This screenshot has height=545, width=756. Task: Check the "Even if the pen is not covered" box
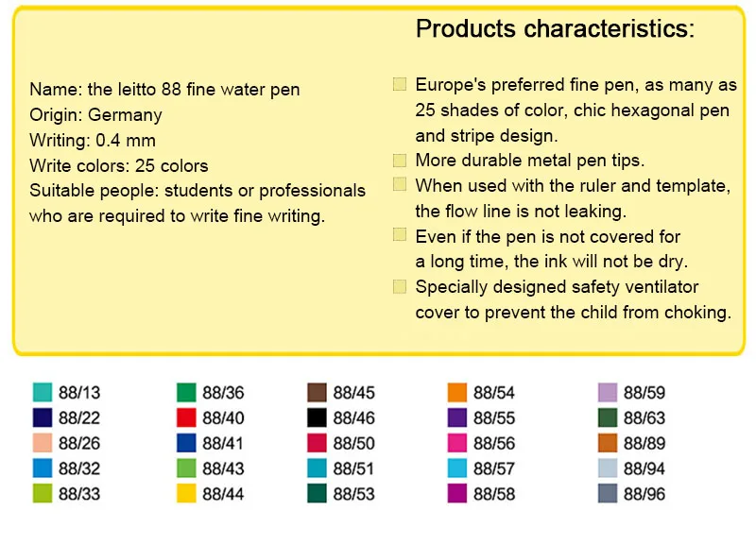[x=400, y=234]
